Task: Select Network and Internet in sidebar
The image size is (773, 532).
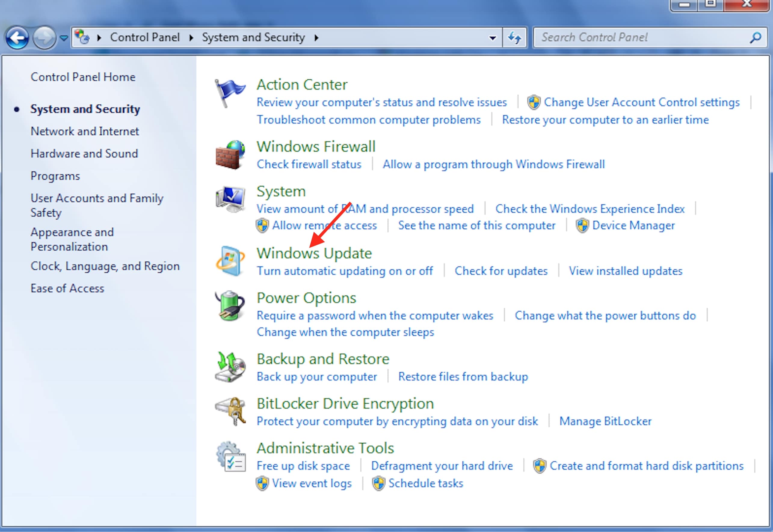Action: coord(85,131)
